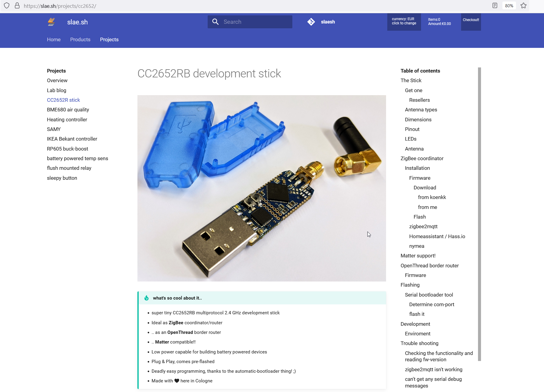Click the padlock site security icon
Screen dimensions: 544x392
coord(17,6)
